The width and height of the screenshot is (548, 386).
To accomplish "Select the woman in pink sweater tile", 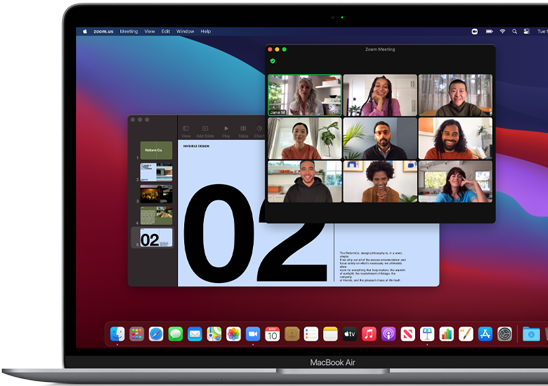I will click(x=380, y=95).
